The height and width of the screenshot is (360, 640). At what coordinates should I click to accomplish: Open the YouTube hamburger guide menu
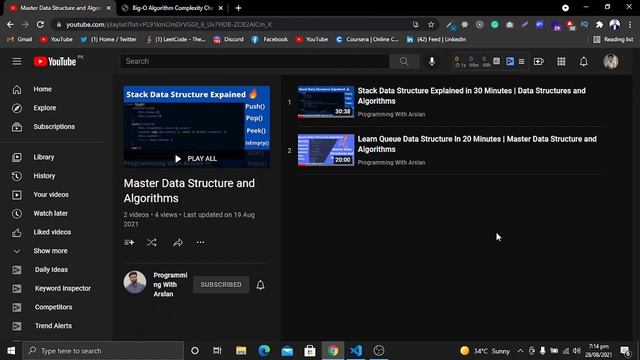(x=17, y=61)
